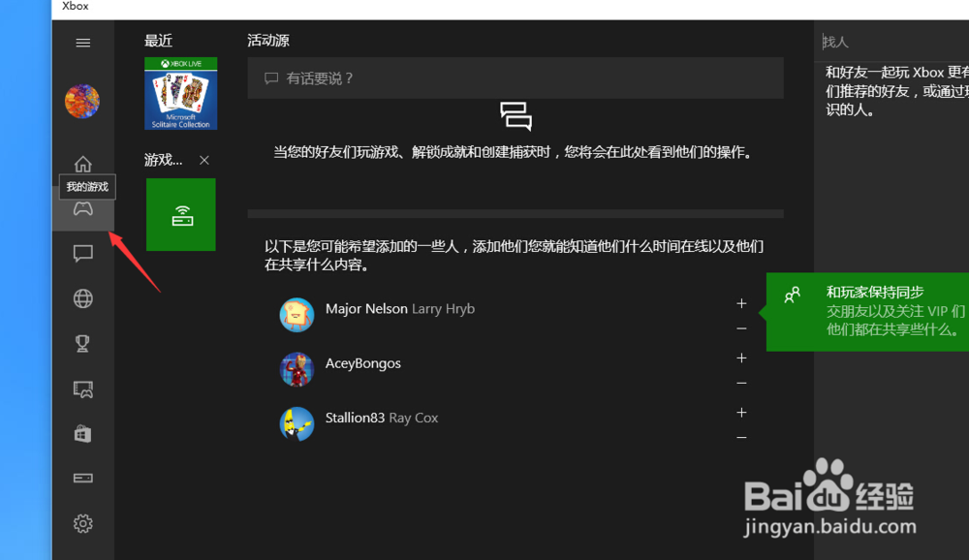Click the 和玩家保持同步 green tip banner
This screenshot has width=969, height=560.
867,312
